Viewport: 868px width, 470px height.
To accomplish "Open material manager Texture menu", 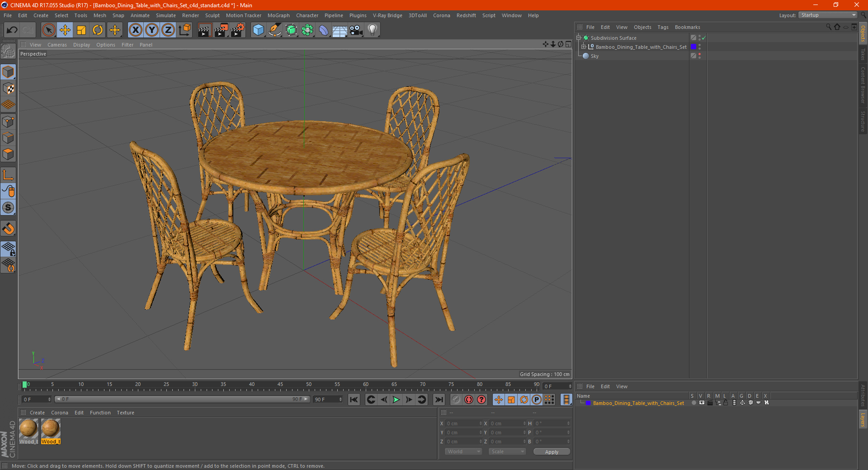I will tap(125, 413).
